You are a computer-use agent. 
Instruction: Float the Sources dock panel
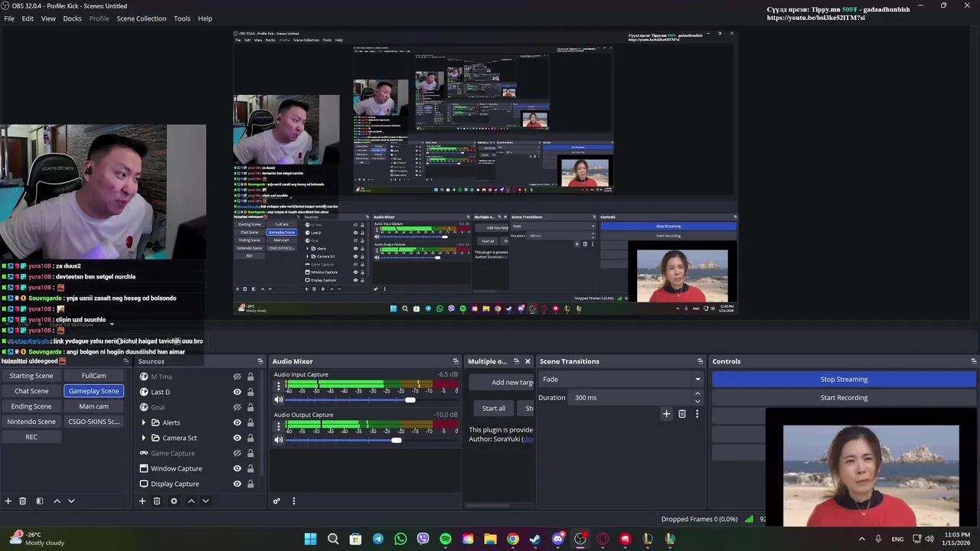(x=260, y=361)
